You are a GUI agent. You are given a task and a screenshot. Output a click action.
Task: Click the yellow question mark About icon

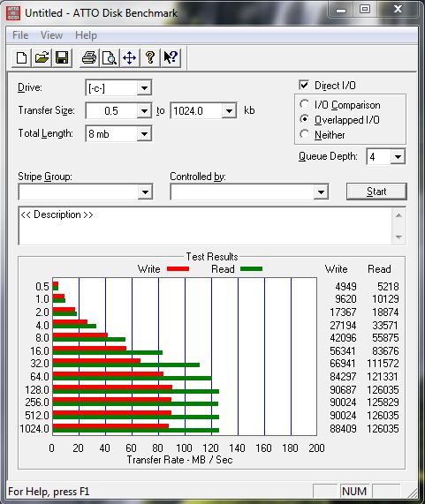pyautogui.click(x=150, y=58)
